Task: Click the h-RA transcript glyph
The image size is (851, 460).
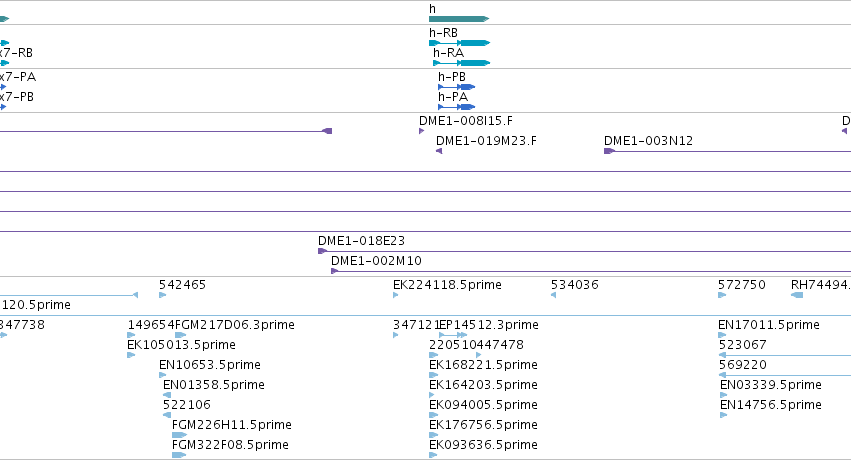Action: point(461,63)
